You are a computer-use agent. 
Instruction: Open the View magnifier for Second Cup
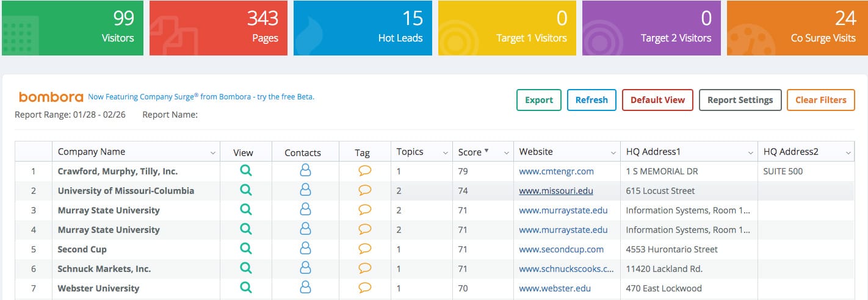pyautogui.click(x=245, y=249)
